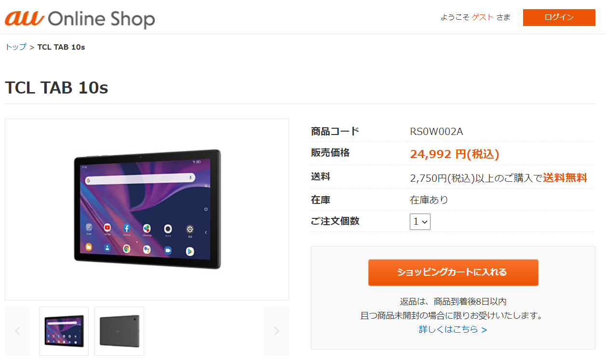Click ショッピングカートに入れる button
The height and width of the screenshot is (364, 606).
(x=453, y=272)
